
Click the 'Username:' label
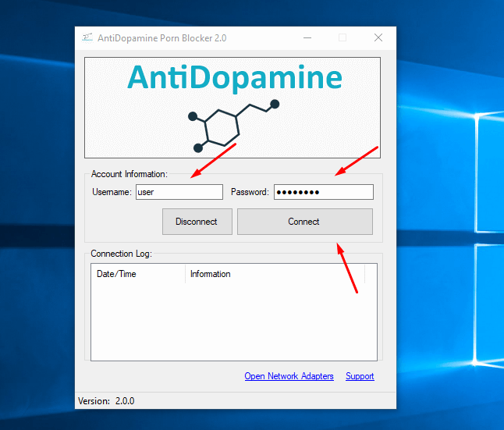click(112, 192)
